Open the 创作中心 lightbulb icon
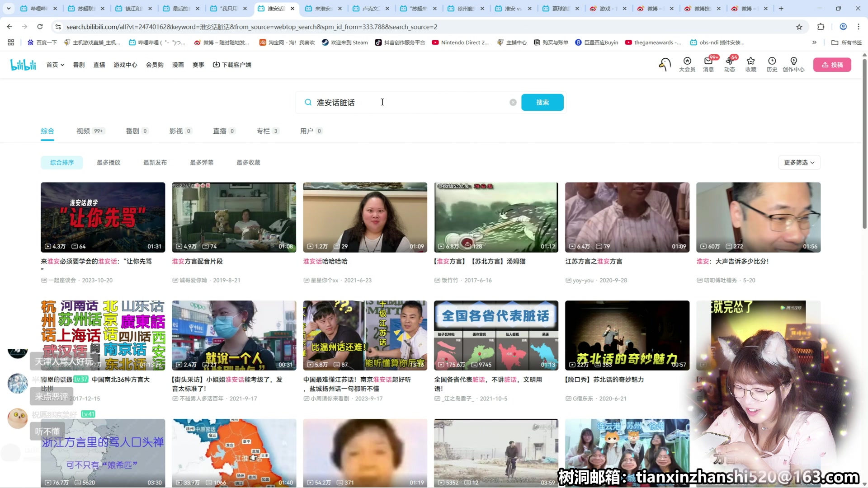The image size is (868, 488). coord(793,65)
